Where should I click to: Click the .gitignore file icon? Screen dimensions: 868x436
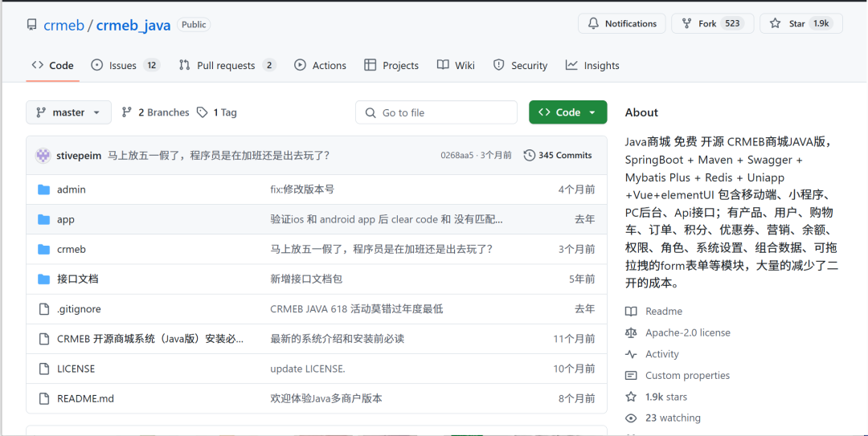click(x=43, y=309)
